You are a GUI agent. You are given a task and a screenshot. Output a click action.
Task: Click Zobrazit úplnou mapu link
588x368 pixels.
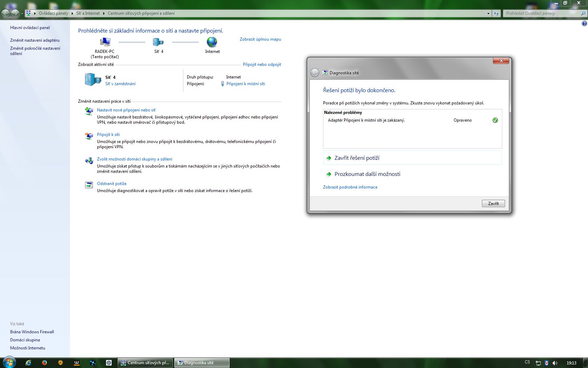pyautogui.click(x=260, y=39)
